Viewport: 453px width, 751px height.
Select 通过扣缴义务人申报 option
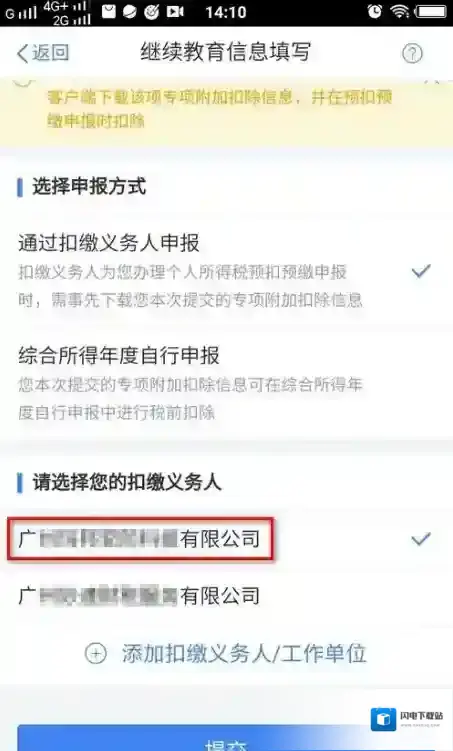226,271
